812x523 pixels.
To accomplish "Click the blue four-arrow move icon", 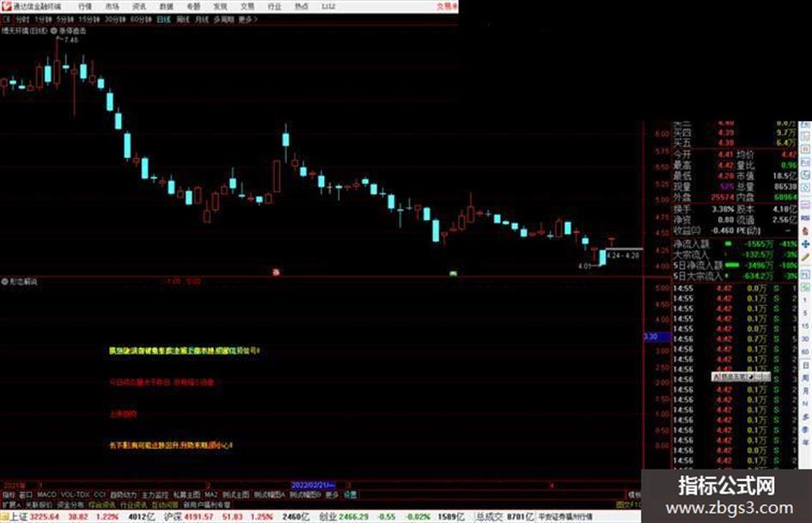I will point(805,244).
